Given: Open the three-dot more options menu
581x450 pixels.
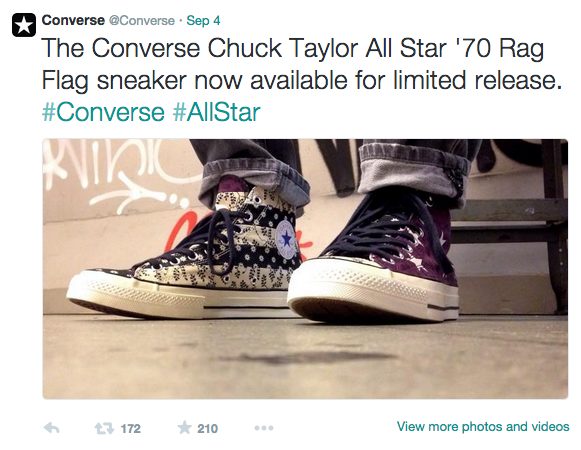Looking at the screenshot, I should (x=264, y=428).
